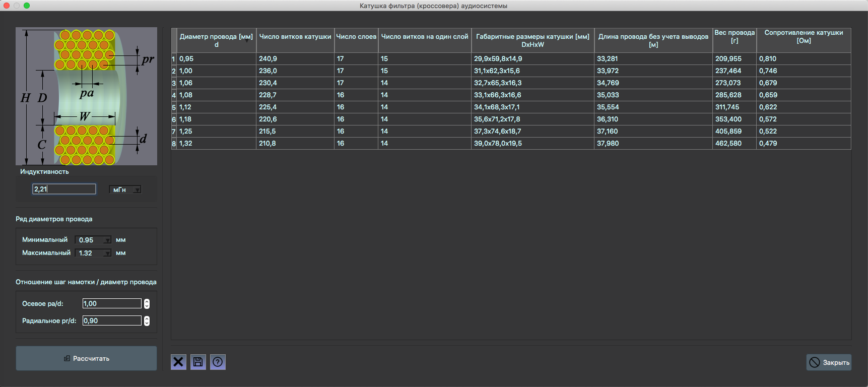This screenshot has height=387, width=868.
Task: Click resistance cell 0,622
Action: 804,107
